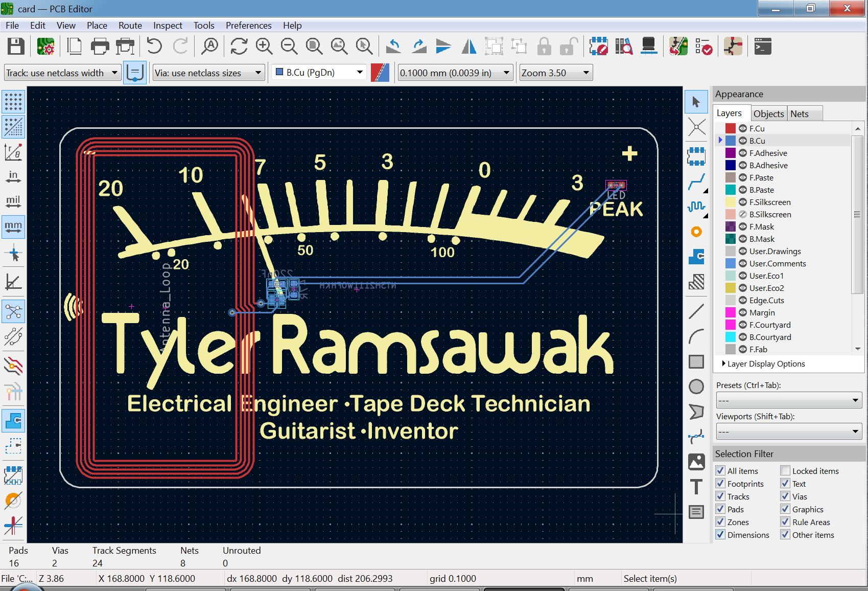Click the Undo icon

pyautogui.click(x=154, y=47)
